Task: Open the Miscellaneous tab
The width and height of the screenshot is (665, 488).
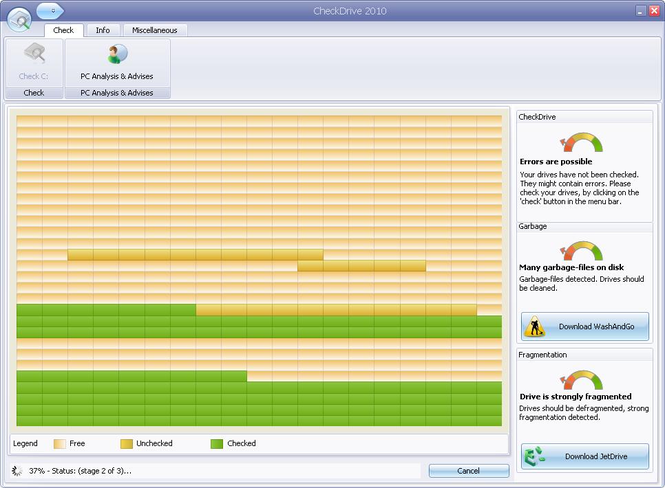Action: 154,30
